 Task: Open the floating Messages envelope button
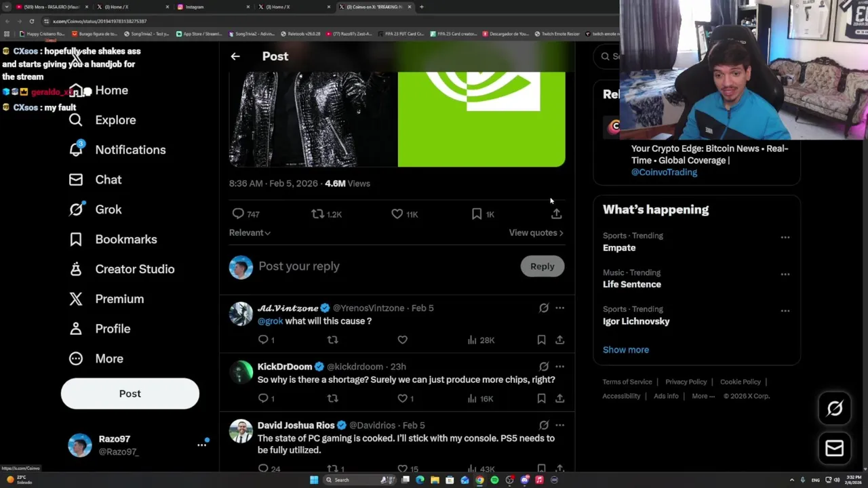point(835,448)
